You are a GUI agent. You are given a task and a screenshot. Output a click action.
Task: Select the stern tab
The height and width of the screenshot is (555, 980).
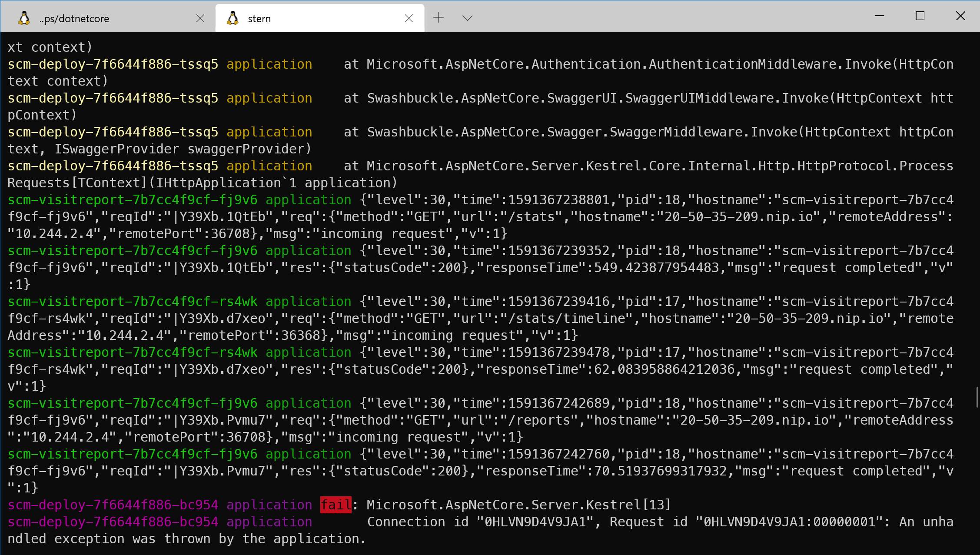259,18
